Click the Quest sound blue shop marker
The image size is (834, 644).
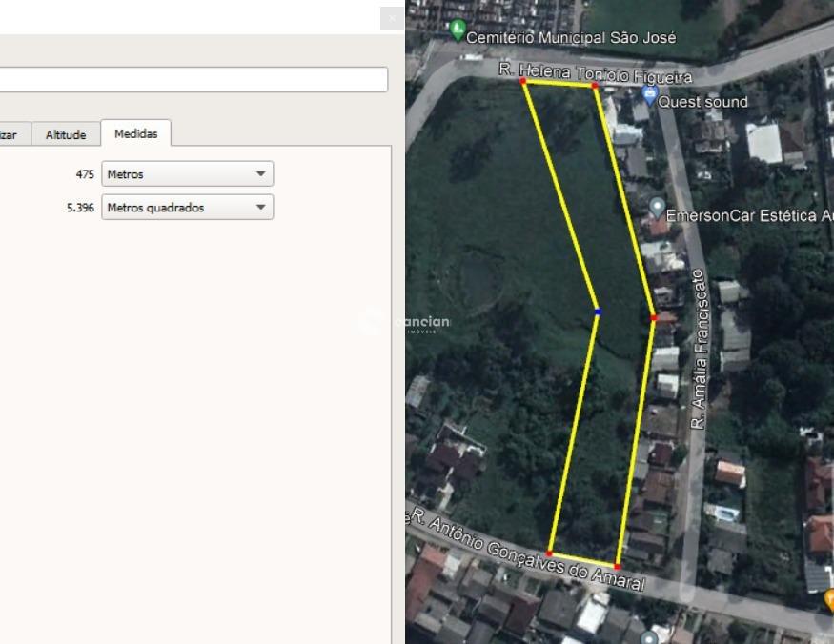click(x=650, y=95)
